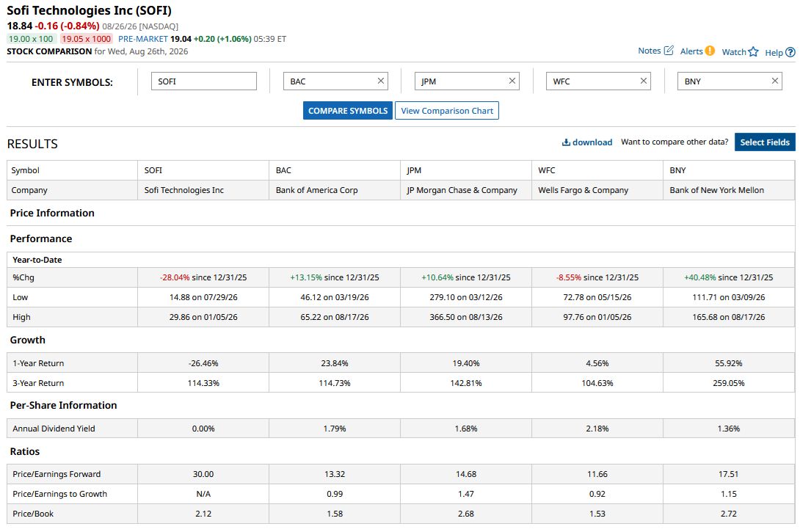The width and height of the screenshot is (800, 532).
Task: Clear the BAC symbol with its X
Action: point(381,81)
